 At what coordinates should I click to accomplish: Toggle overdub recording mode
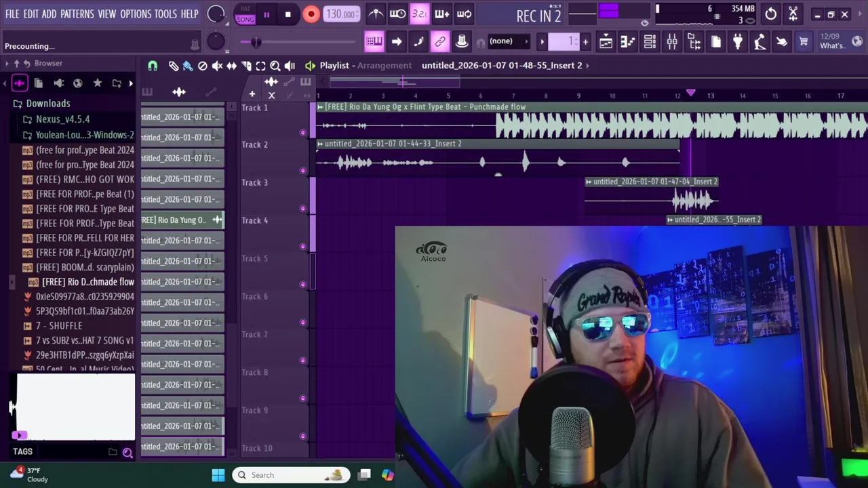coord(441,14)
